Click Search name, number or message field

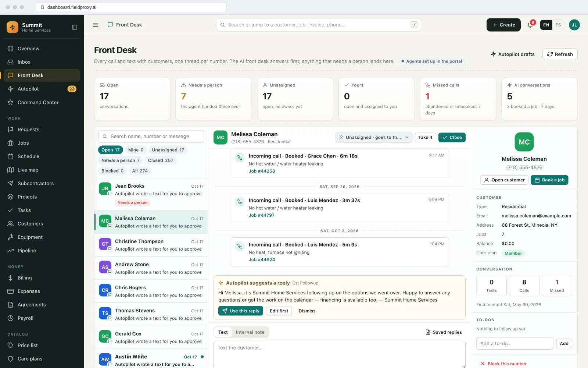[151, 137]
